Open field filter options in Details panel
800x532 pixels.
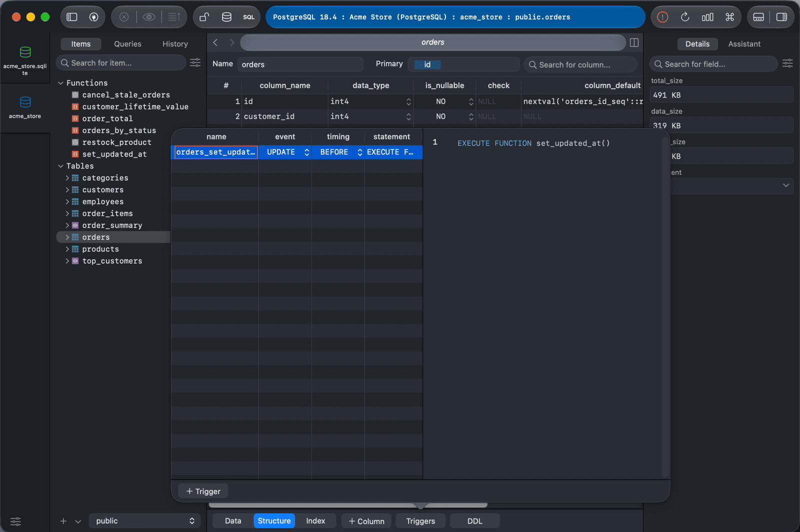(x=787, y=63)
